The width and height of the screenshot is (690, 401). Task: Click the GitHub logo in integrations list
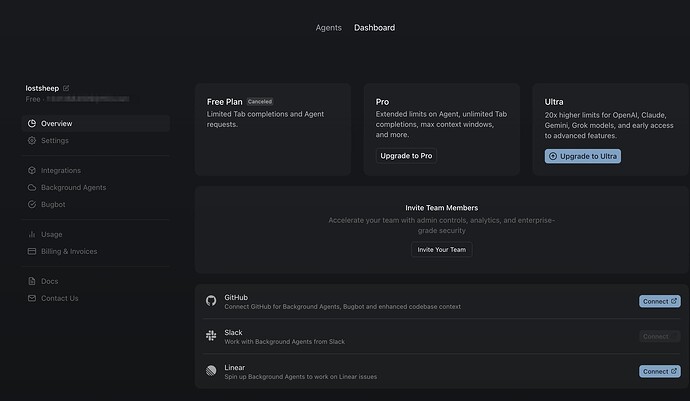[x=211, y=301]
